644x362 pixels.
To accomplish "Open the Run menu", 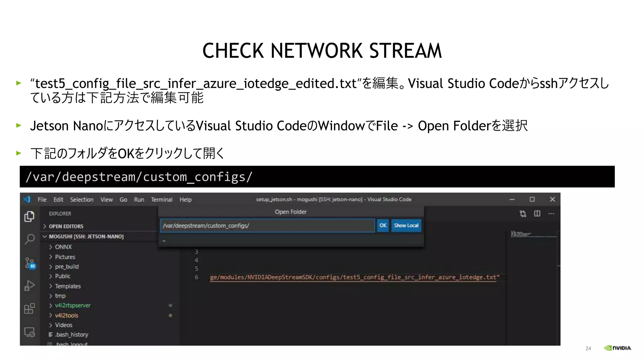I will click(x=139, y=200).
